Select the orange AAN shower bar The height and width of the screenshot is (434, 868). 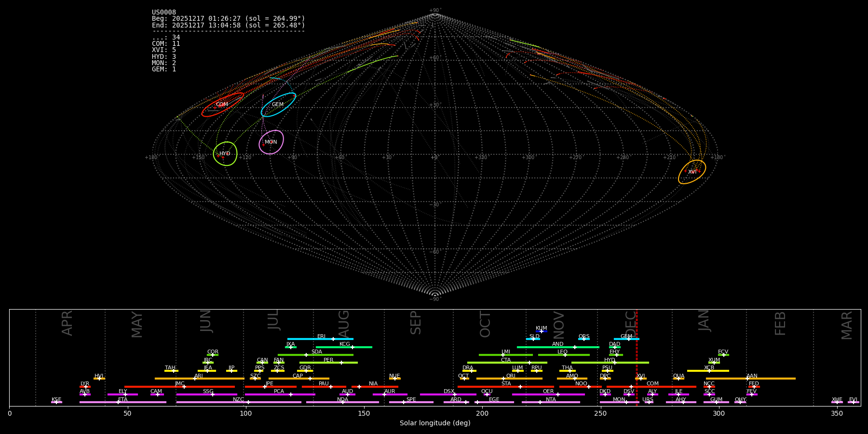(x=751, y=379)
